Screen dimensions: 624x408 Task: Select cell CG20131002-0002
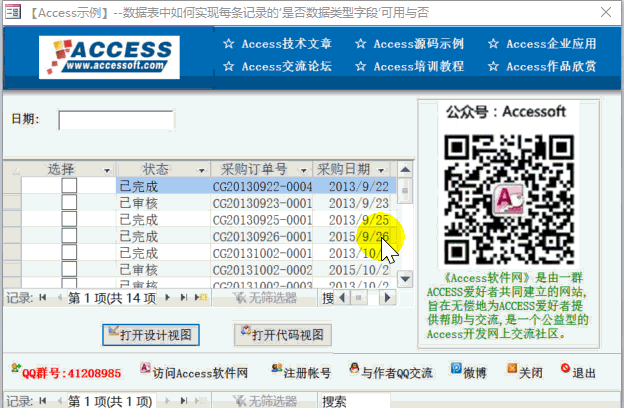click(x=262, y=270)
